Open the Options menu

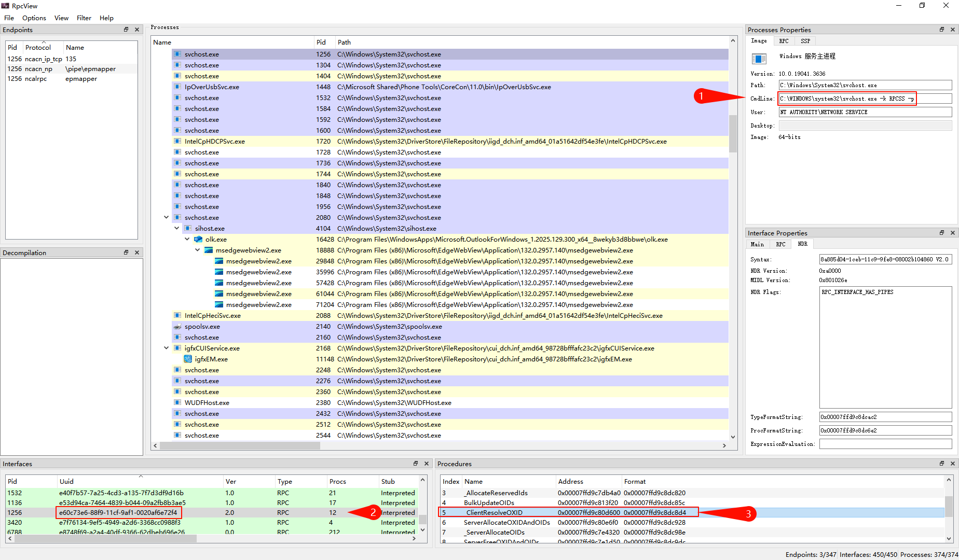click(34, 18)
